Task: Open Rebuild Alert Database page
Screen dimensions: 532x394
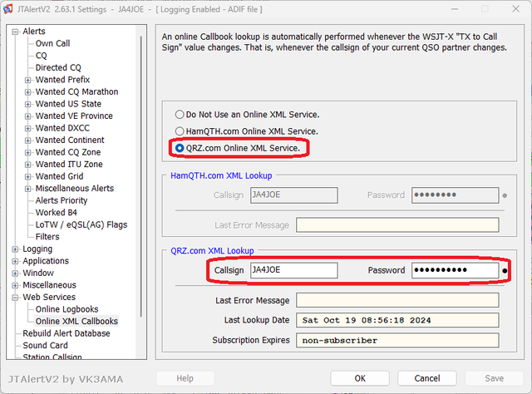Action: pos(66,333)
